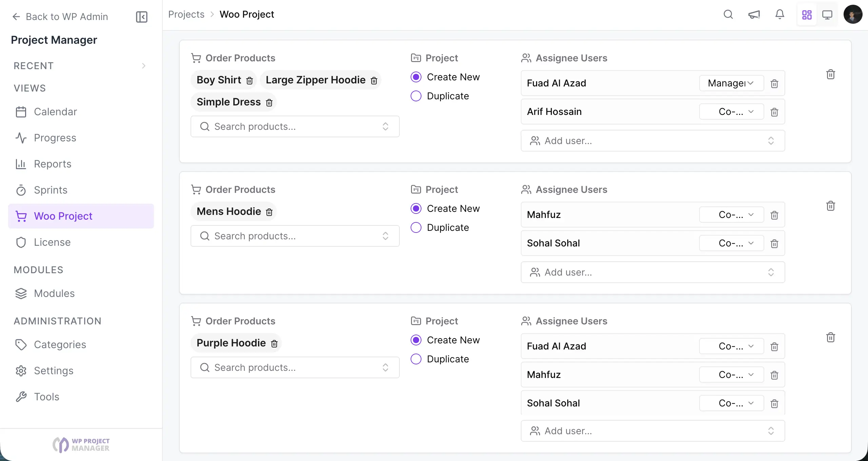The height and width of the screenshot is (461, 868).
Task: Search products in Purple Hoodie card
Action: click(x=295, y=367)
